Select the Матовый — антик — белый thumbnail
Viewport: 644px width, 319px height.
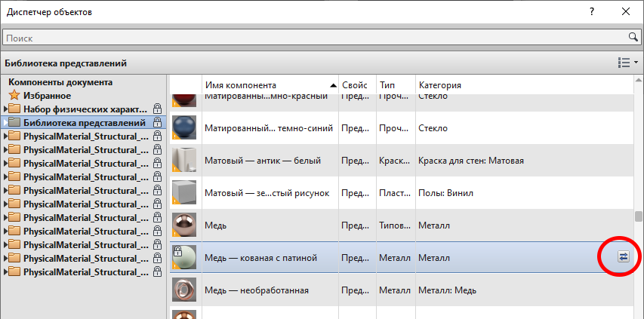tap(184, 161)
